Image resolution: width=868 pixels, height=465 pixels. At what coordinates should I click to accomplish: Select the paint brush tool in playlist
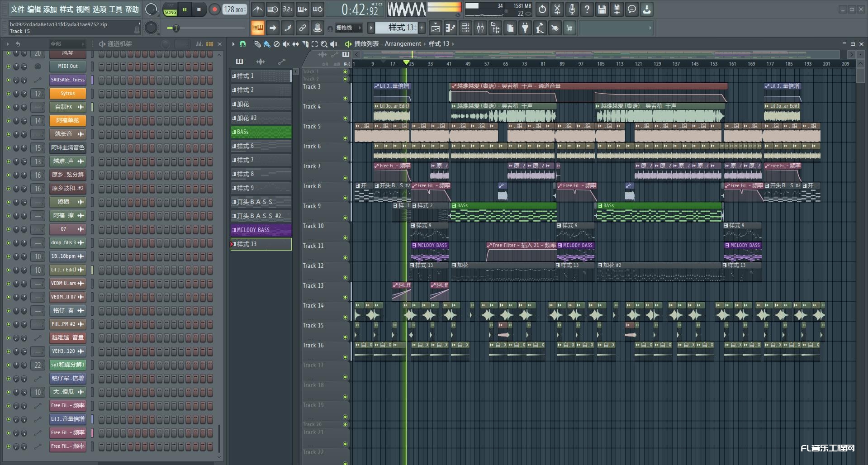(x=267, y=44)
